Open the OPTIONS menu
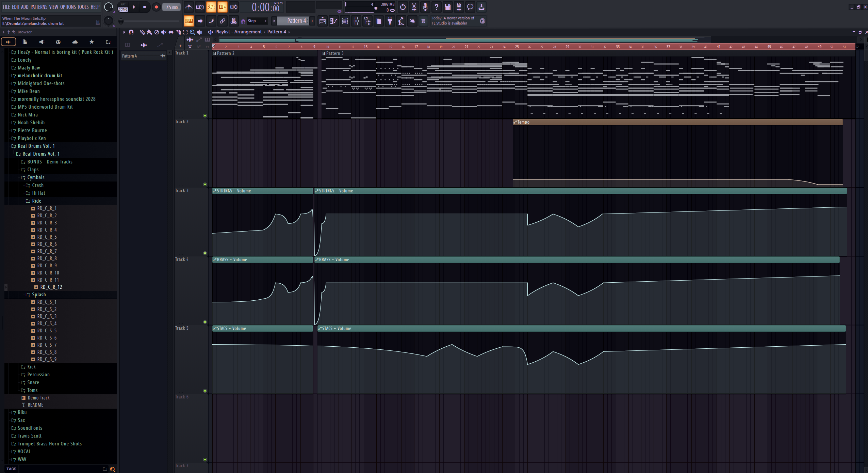 click(68, 7)
